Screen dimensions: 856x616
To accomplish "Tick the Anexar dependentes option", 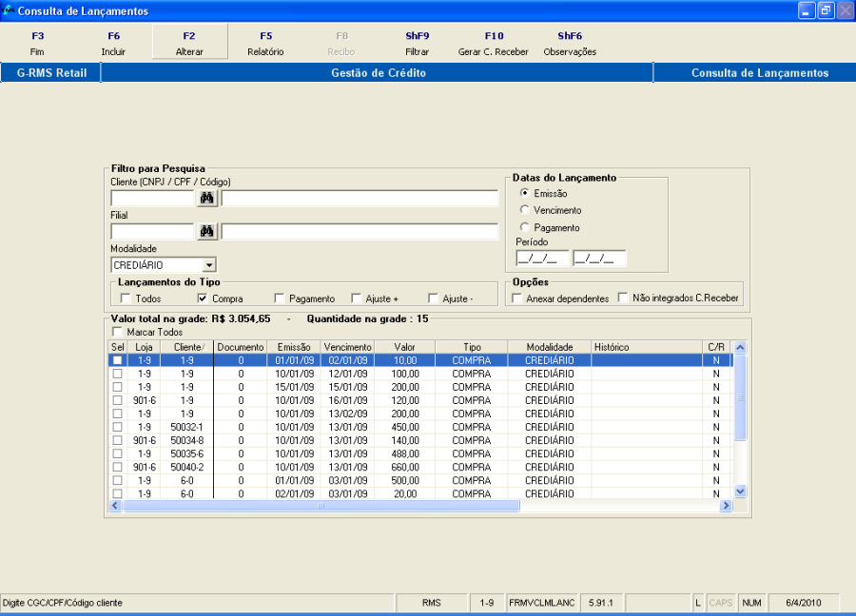I will point(517,298).
